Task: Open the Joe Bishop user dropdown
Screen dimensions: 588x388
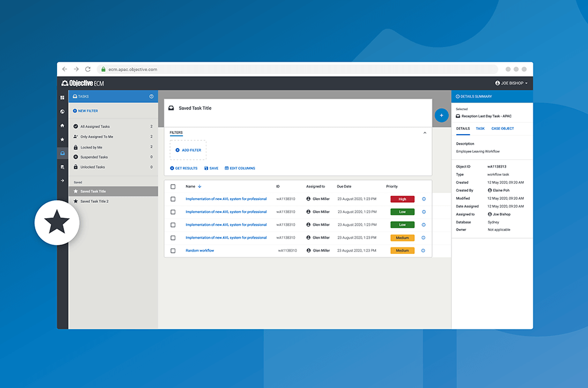Action: [x=511, y=83]
